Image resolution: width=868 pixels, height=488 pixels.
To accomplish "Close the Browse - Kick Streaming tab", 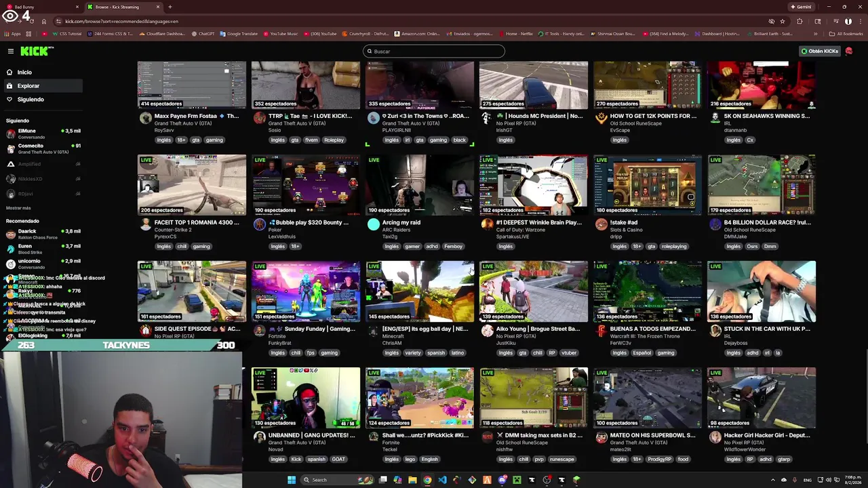I will pos(158,7).
